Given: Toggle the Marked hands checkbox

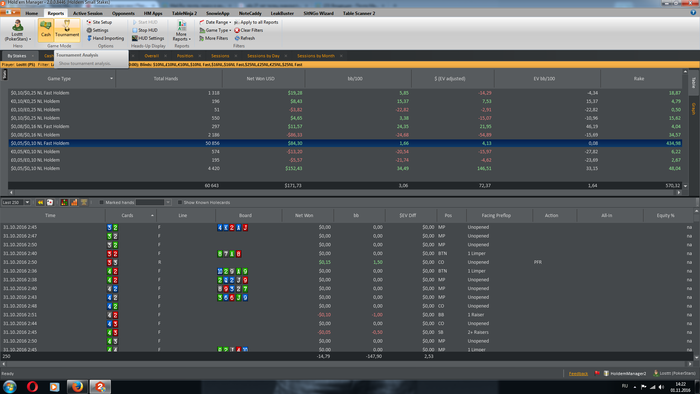Looking at the screenshot, I should point(101,202).
